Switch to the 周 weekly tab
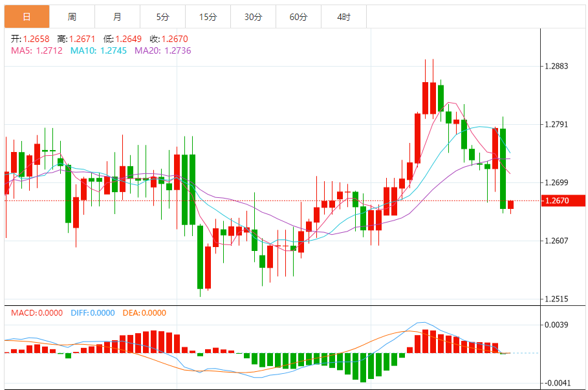 (72, 17)
